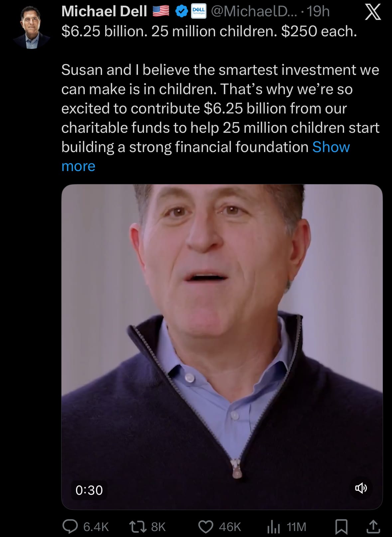Open the share upload icon

tap(373, 527)
